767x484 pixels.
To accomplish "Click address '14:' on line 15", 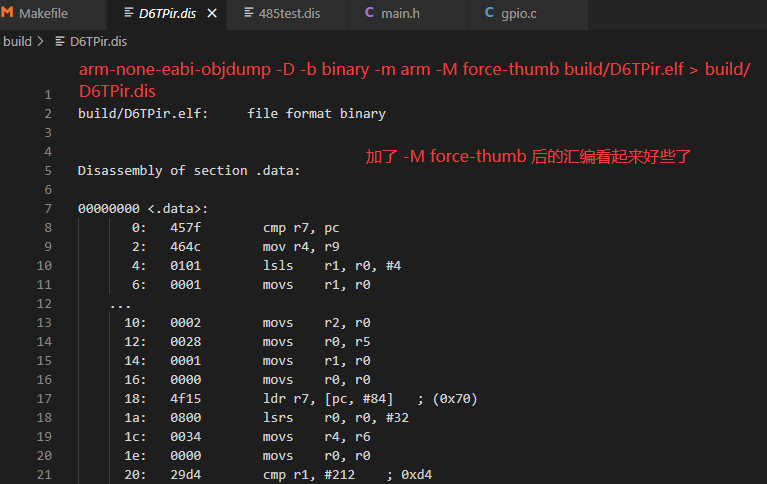I will point(135,361).
